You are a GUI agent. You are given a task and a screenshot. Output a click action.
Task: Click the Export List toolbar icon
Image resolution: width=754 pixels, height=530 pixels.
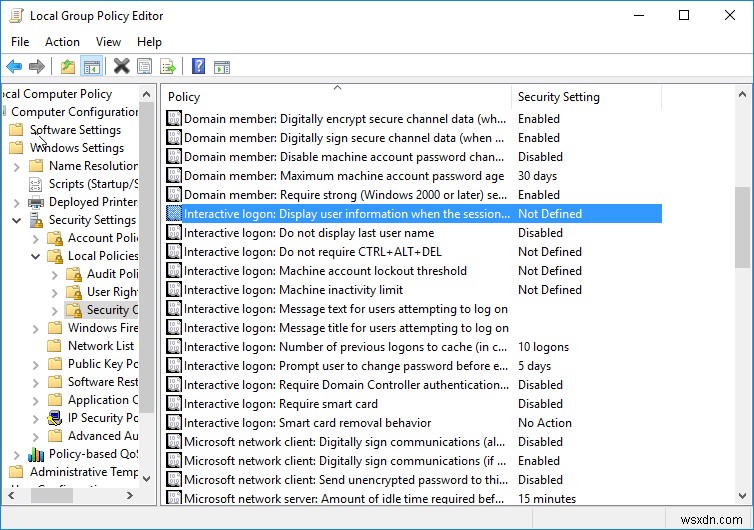pyautogui.click(x=168, y=66)
